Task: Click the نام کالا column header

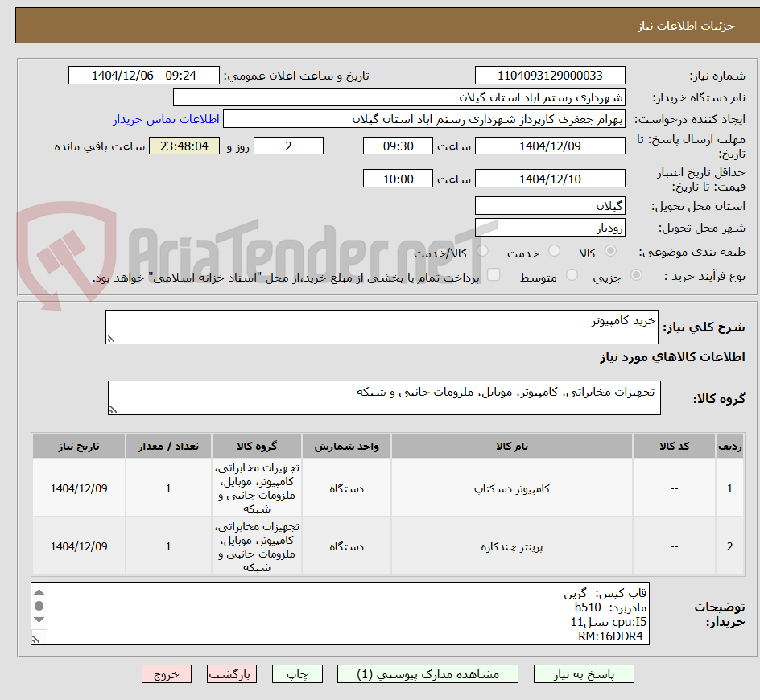Action: click(x=512, y=447)
